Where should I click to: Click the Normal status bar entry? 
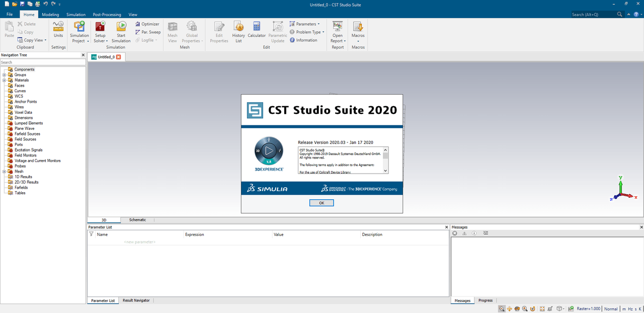click(x=611, y=309)
